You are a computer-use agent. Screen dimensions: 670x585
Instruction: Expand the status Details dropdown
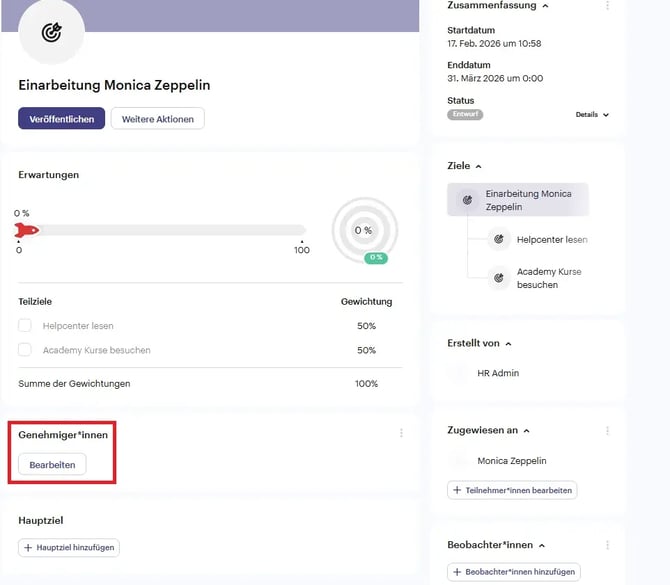click(592, 115)
